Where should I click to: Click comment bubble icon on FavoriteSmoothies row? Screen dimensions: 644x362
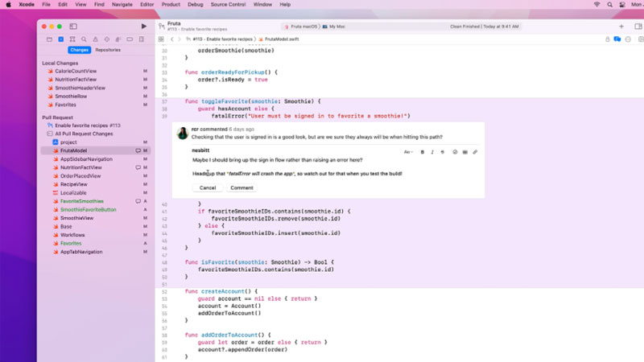138,201
